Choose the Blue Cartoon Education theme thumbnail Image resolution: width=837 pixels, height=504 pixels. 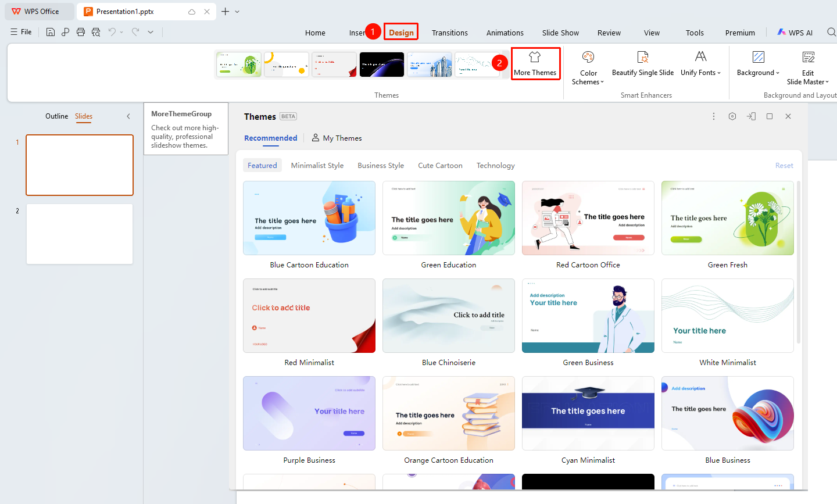(x=309, y=218)
